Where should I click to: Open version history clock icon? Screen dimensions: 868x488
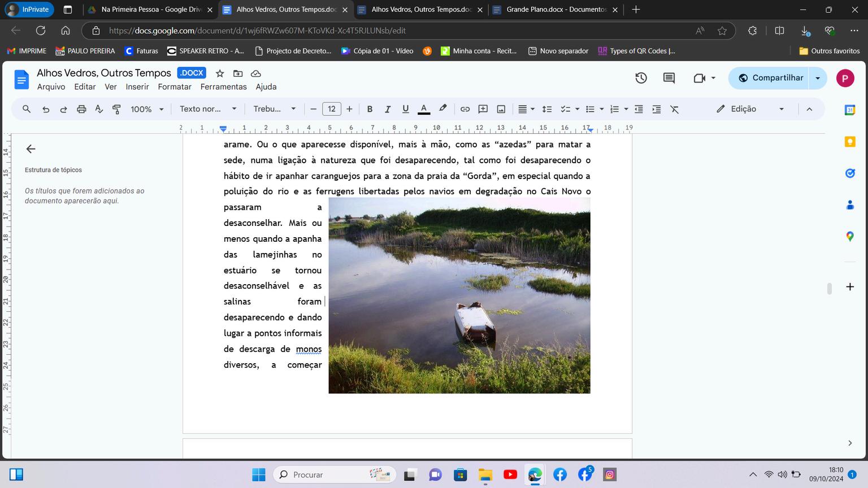point(641,78)
